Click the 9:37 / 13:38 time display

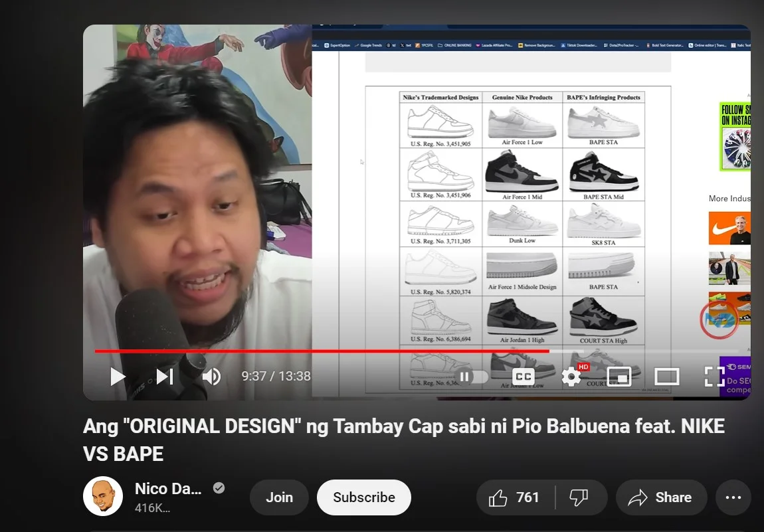[276, 376]
